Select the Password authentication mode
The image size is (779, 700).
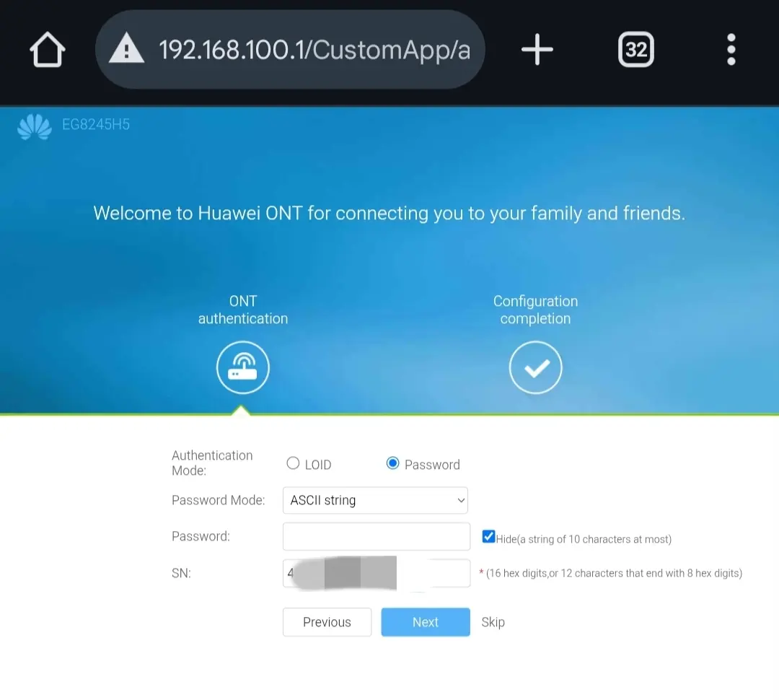click(x=392, y=463)
